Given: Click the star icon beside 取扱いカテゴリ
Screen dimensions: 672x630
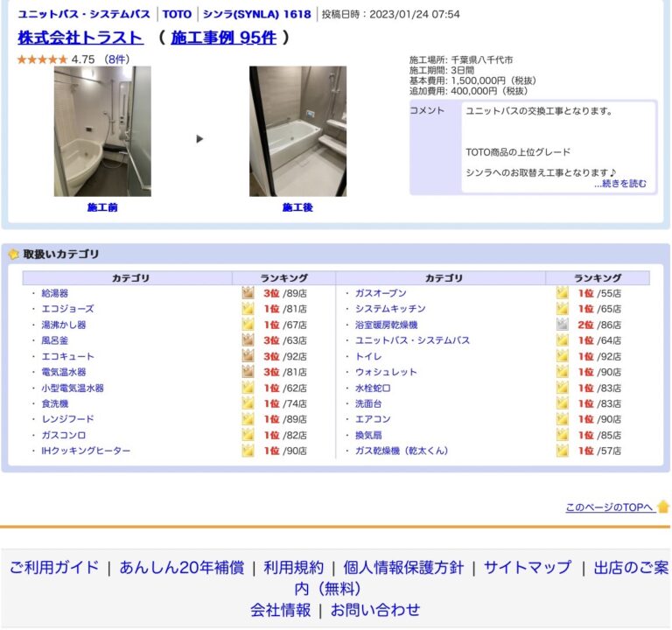Looking at the screenshot, I should [x=14, y=254].
